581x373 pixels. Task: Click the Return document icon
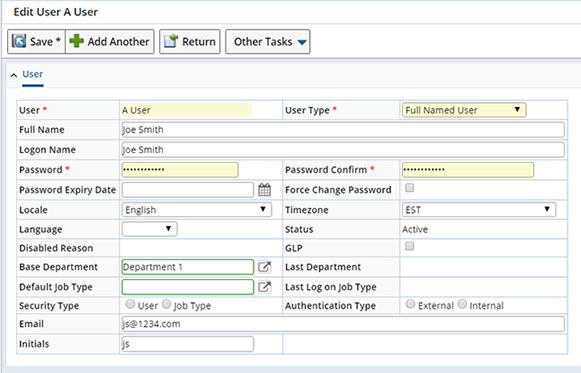click(171, 41)
